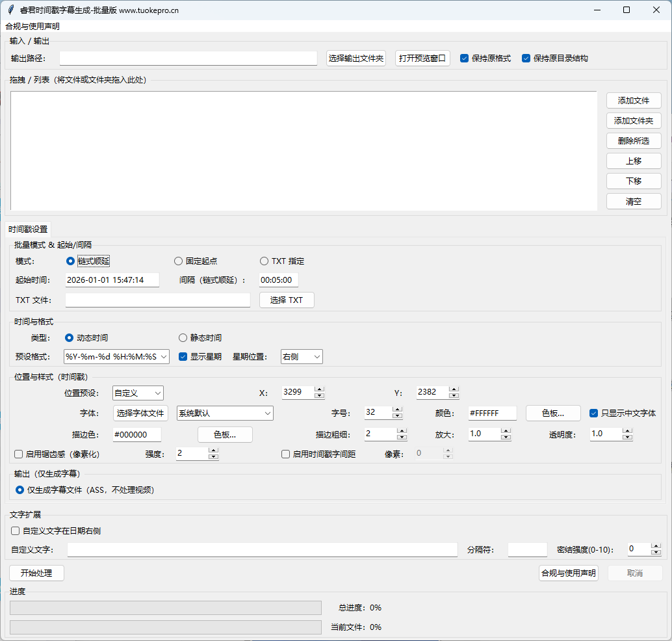
Task: Increase the 透明度 opacity stepper
Action: tap(627, 430)
